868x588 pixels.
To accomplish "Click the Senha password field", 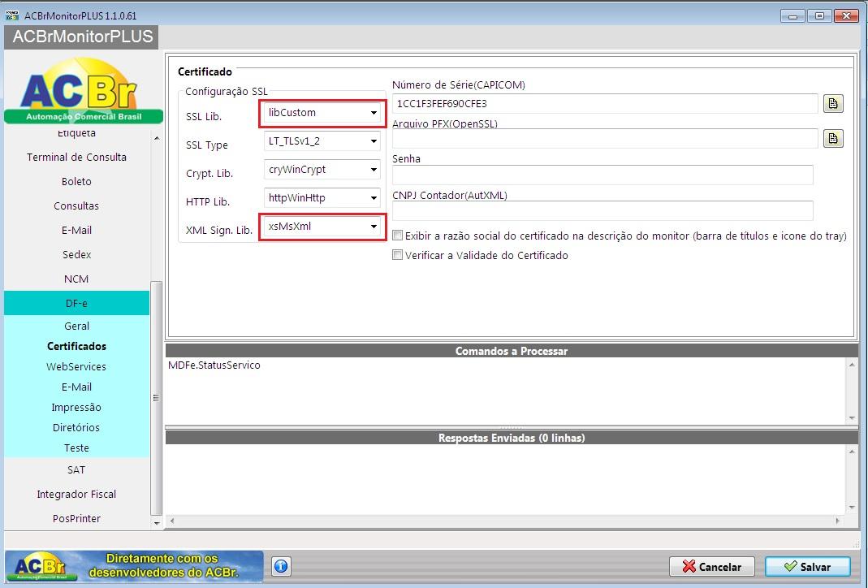I will [x=602, y=175].
